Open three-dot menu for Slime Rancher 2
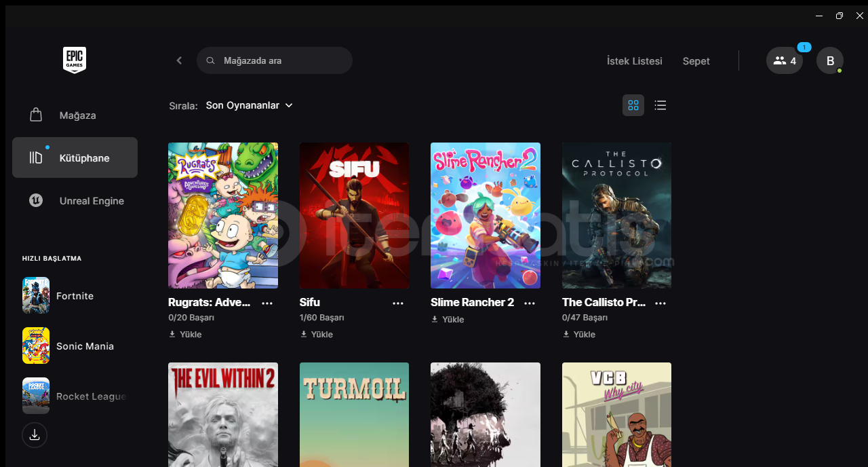Image resolution: width=868 pixels, height=467 pixels. point(530,303)
